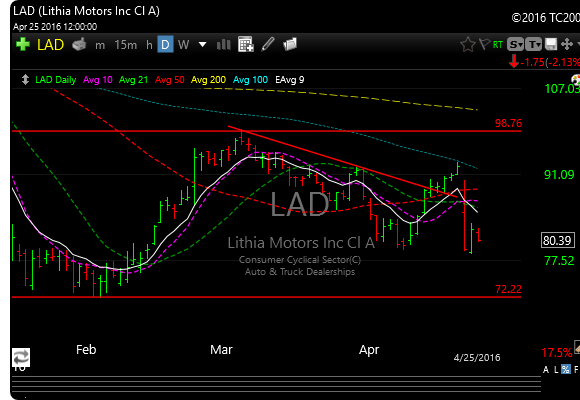Switch to the Weekly 'W' timeframe
The height and width of the screenshot is (400, 580).
(x=183, y=45)
